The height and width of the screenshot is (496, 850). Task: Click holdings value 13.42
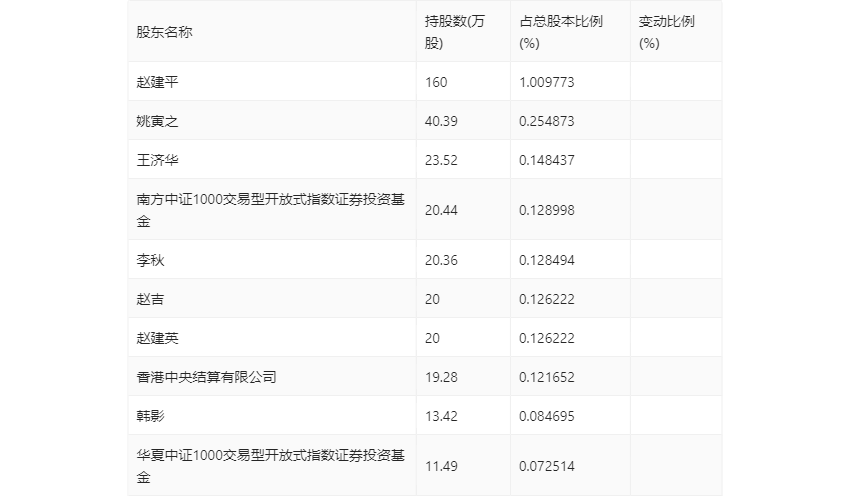441,416
